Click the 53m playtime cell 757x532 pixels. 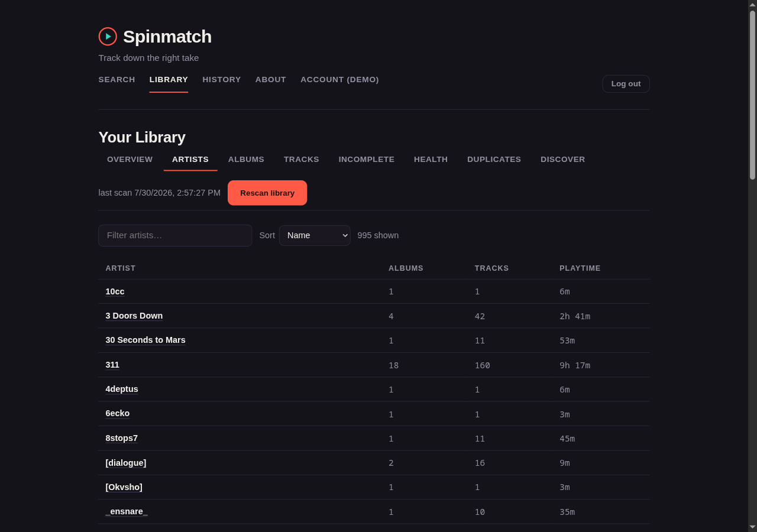coord(567,340)
